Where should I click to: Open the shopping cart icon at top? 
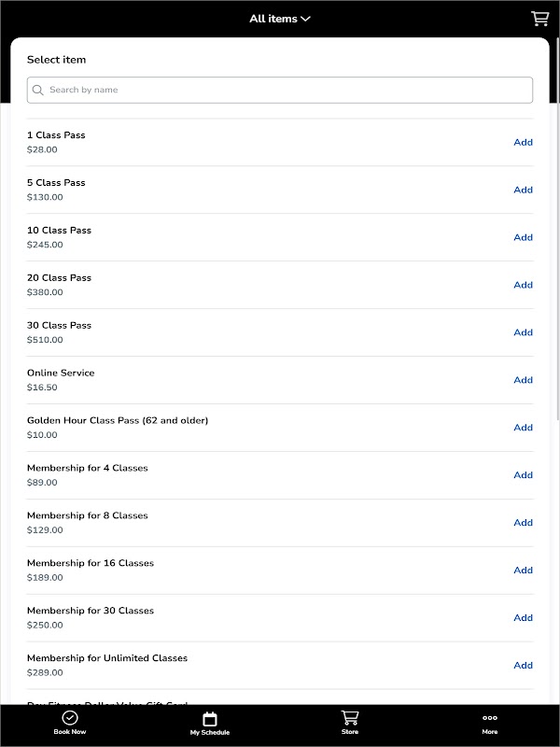[539, 19]
